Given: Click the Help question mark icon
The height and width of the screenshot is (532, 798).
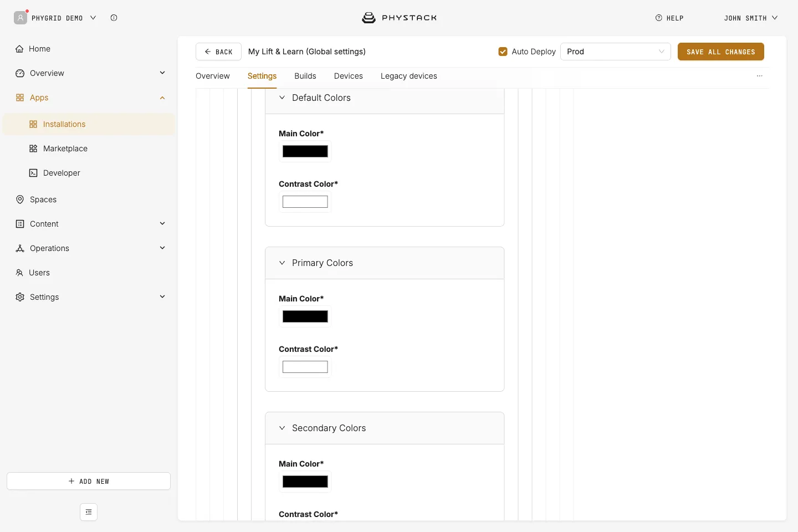Looking at the screenshot, I should (x=659, y=18).
